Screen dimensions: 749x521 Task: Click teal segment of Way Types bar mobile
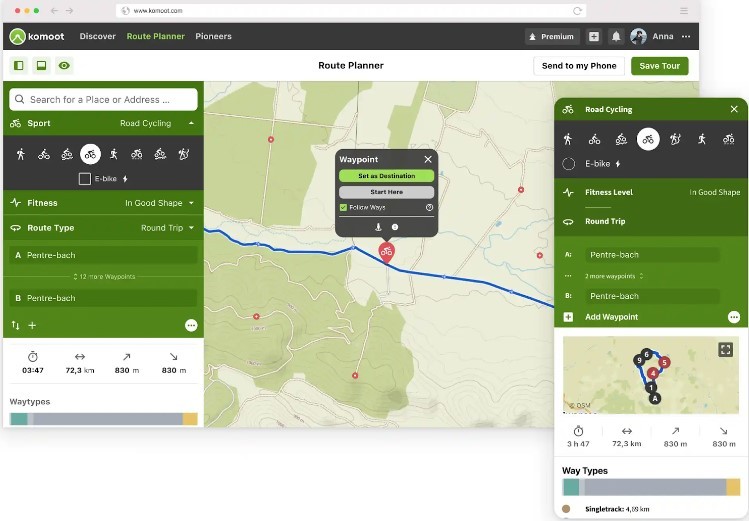(x=571, y=487)
